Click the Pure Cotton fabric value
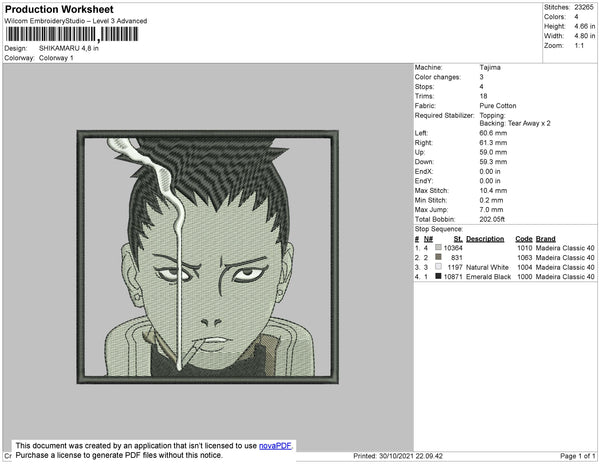The height and width of the screenshot is (464, 600). [497, 106]
